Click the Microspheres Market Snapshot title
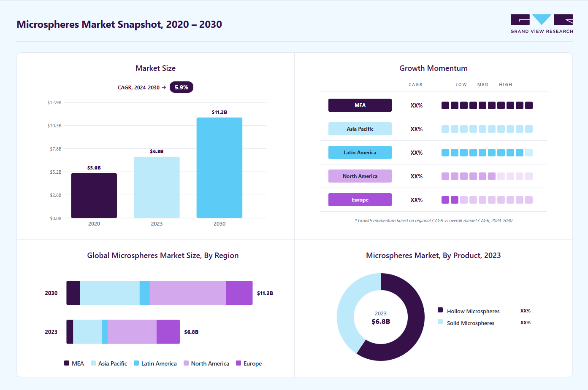The width and height of the screenshot is (588, 390). tap(119, 24)
